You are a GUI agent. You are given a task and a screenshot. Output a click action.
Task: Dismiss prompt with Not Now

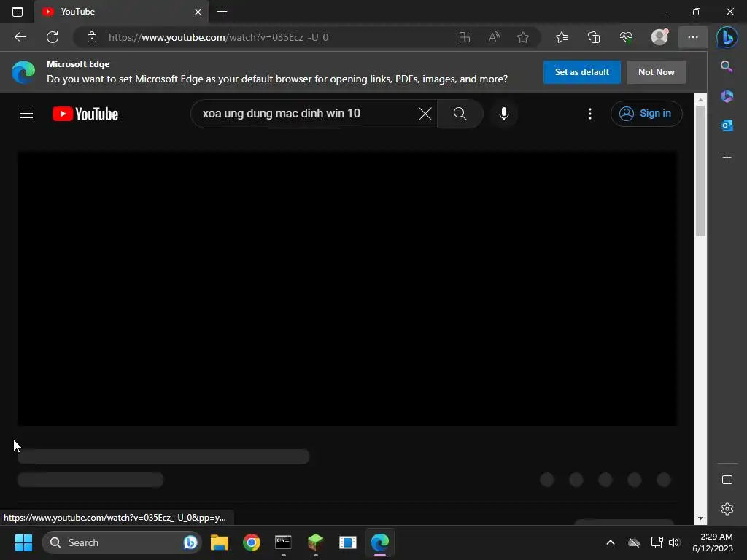656,72
